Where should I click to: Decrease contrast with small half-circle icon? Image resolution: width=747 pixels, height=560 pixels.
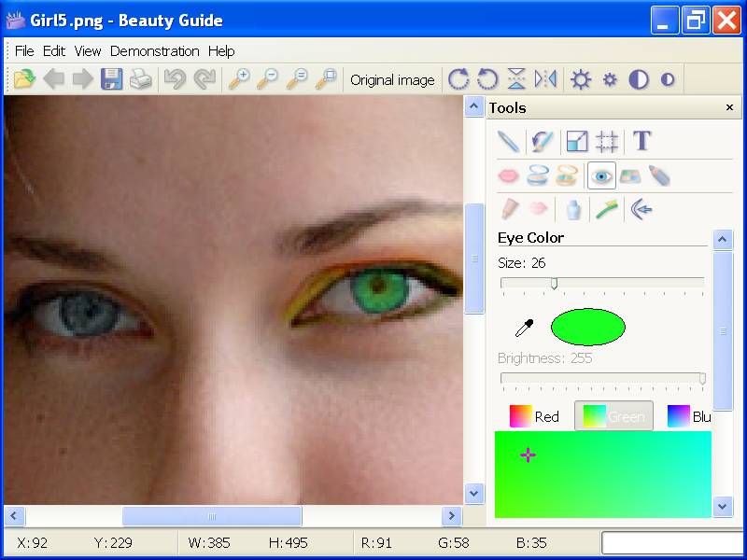pyautogui.click(x=668, y=79)
